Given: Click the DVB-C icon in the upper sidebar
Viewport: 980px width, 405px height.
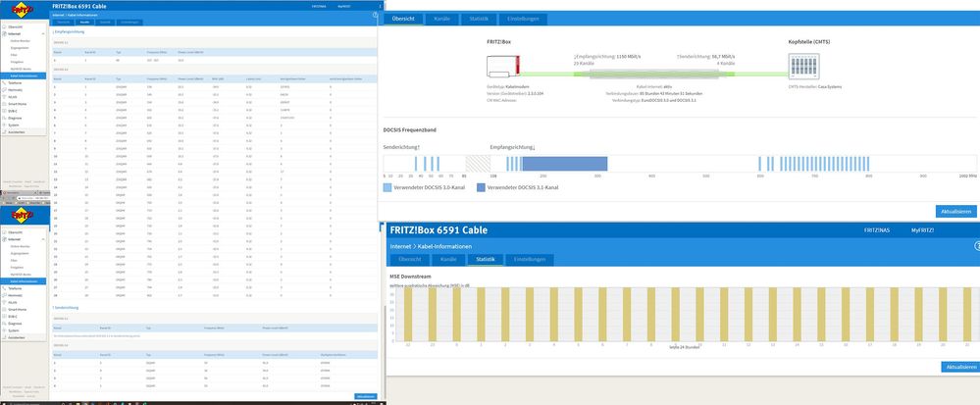Looking at the screenshot, I should pos(4,111).
